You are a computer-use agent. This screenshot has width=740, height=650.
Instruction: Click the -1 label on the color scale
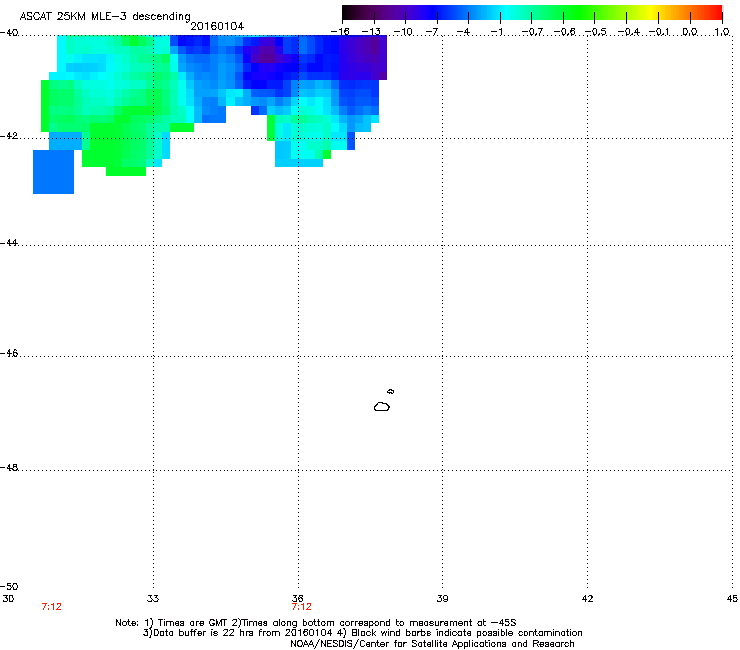(x=496, y=32)
